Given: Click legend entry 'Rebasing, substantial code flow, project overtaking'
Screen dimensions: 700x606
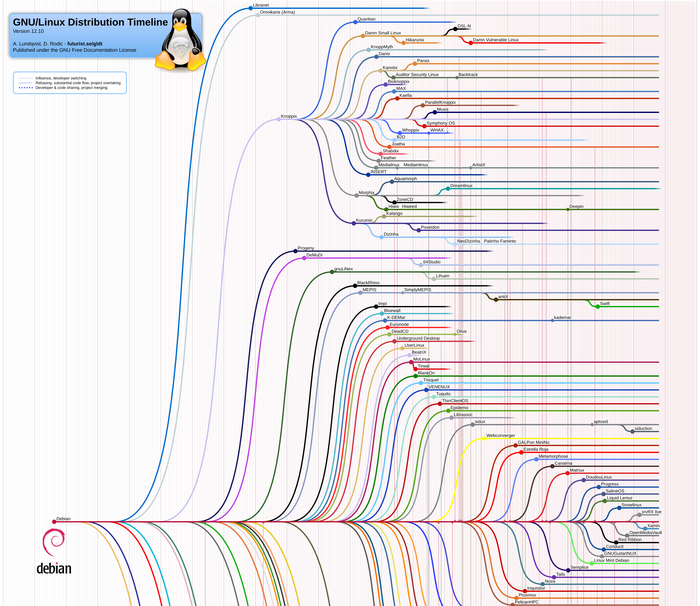Looking at the screenshot, I should [x=78, y=83].
